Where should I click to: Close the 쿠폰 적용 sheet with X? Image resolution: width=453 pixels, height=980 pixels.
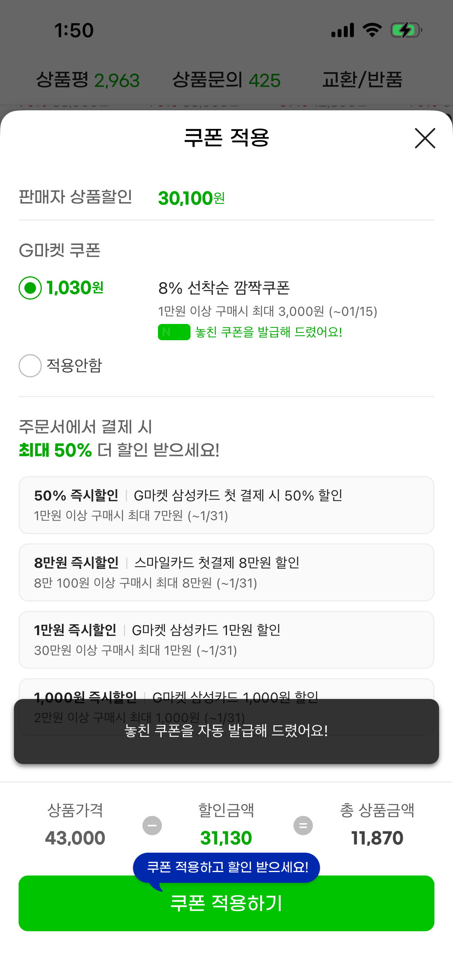(x=425, y=138)
